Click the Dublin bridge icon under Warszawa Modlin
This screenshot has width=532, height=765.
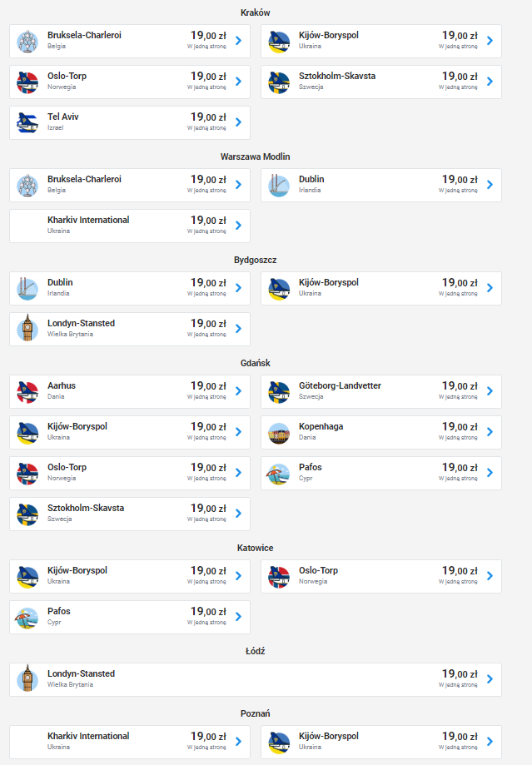pyautogui.click(x=279, y=186)
